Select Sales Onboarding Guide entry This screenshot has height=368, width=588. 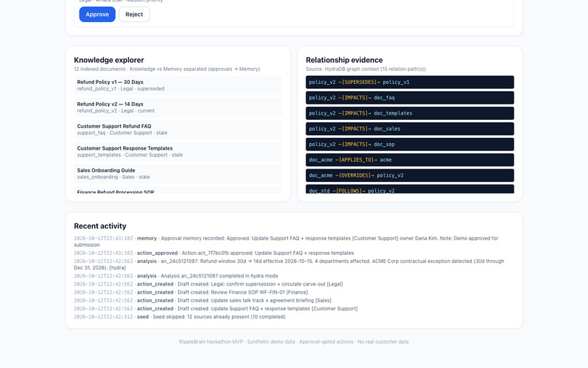pyautogui.click(x=178, y=174)
